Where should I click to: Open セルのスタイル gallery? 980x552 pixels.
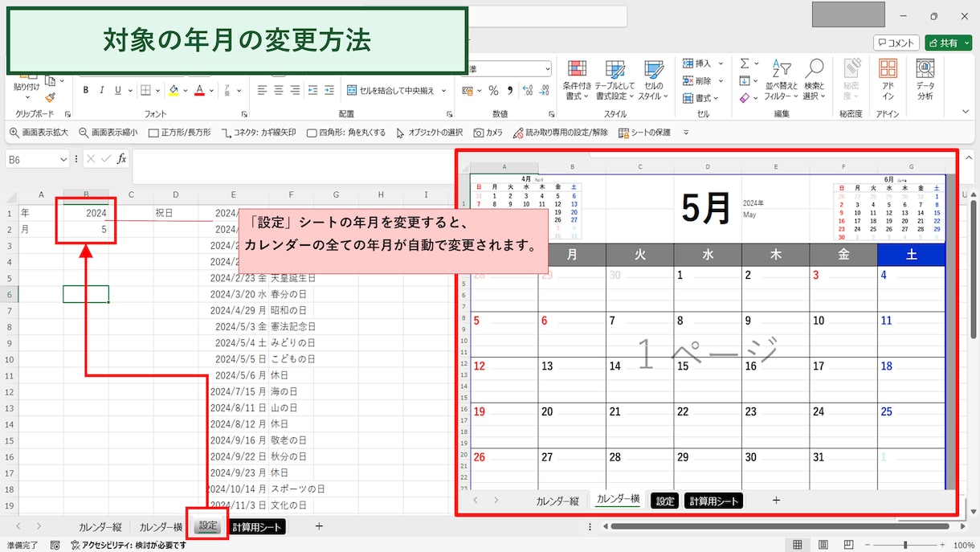[x=653, y=80]
